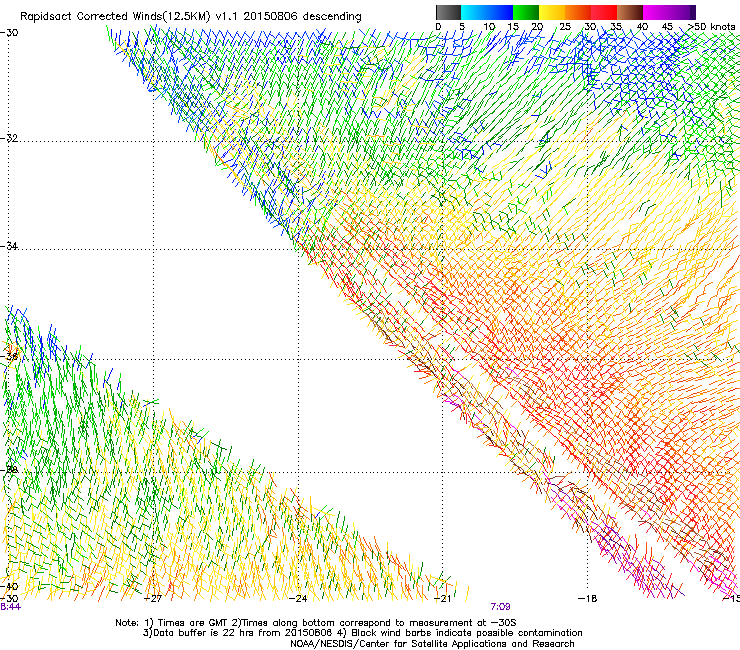Click the blue 10-15 knots legend swatch
The height and width of the screenshot is (650, 740).
tap(500, 12)
